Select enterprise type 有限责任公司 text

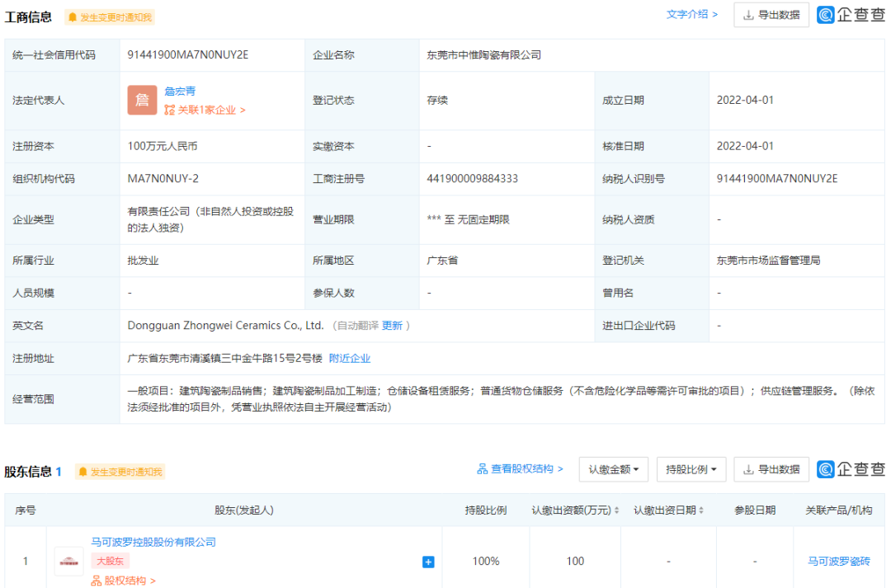click(x=211, y=219)
